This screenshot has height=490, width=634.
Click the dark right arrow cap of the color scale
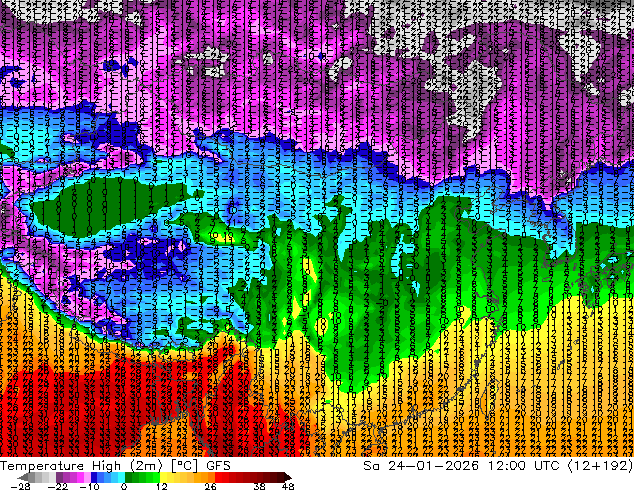pyautogui.click(x=287, y=477)
